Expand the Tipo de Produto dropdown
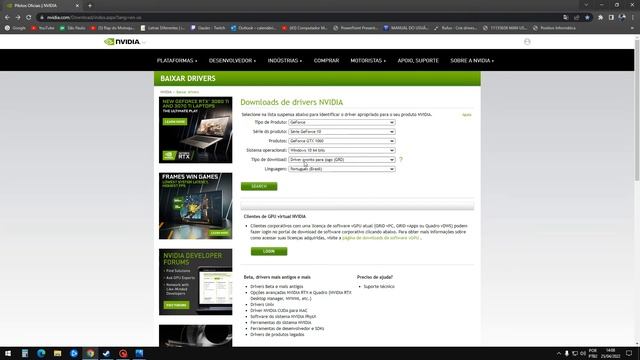 [342, 122]
